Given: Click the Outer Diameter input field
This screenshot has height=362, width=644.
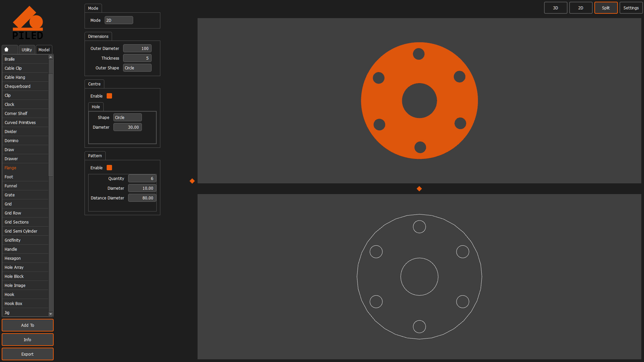Looking at the screenshot, I should tap(137, 48).
